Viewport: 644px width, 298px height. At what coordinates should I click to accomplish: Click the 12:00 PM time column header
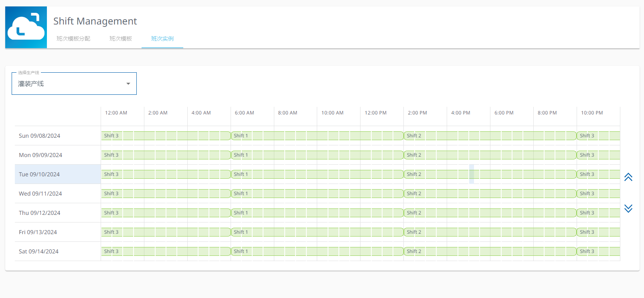(x=375, y=113)
